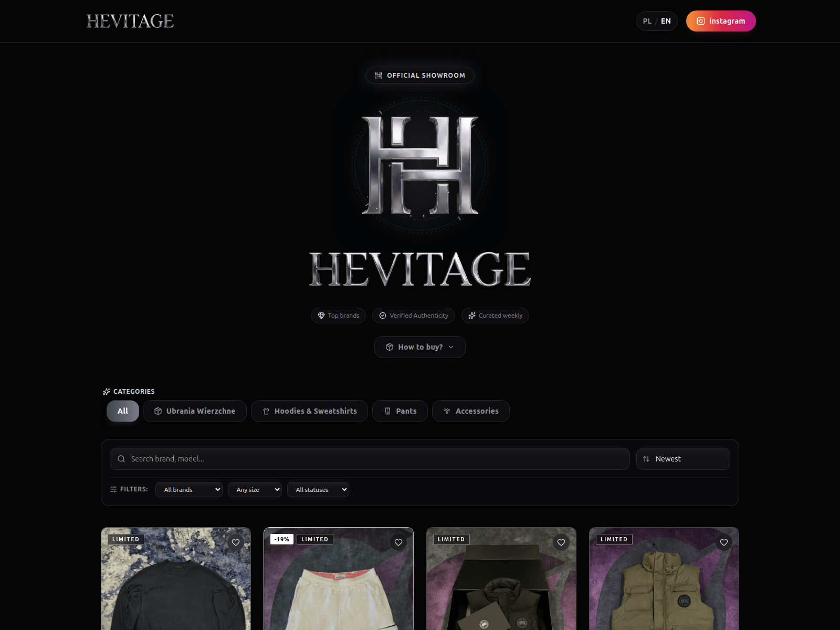
Task: Click LIMITED badge on black sweater
Action: (126, 539)
